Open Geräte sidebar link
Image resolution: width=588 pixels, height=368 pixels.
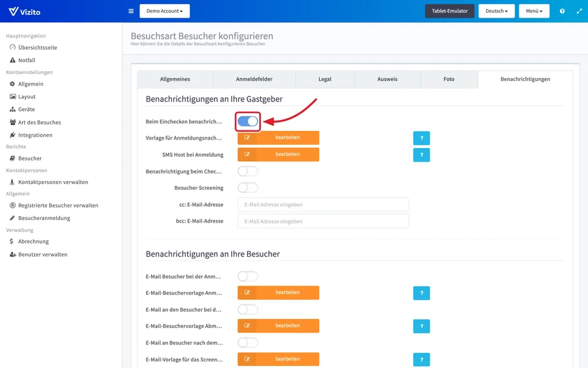[x=26, y=109]
